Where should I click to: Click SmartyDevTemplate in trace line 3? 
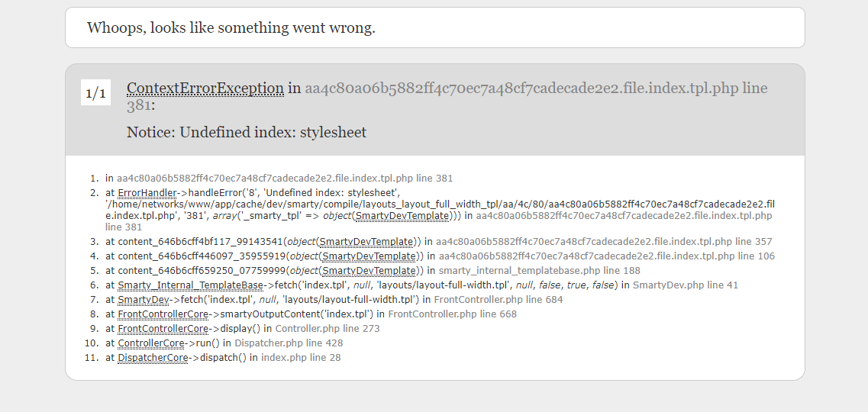pos(366,242)
